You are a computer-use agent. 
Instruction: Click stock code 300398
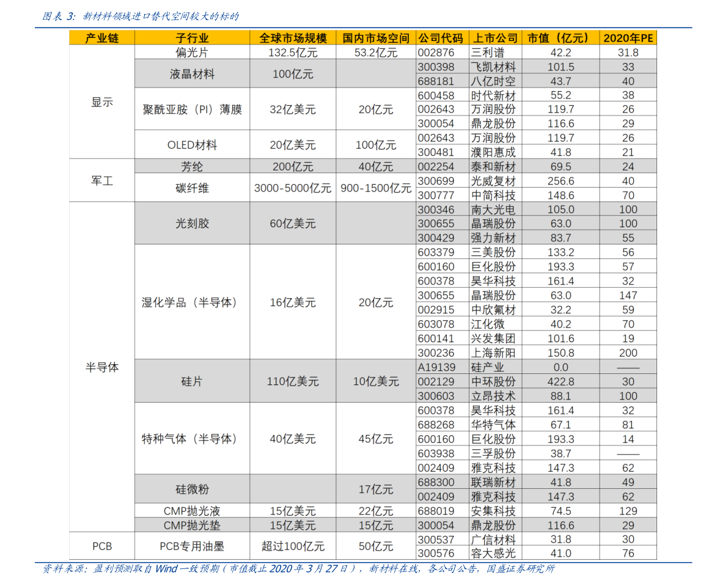pyautogui.click(x=436, y=67)
